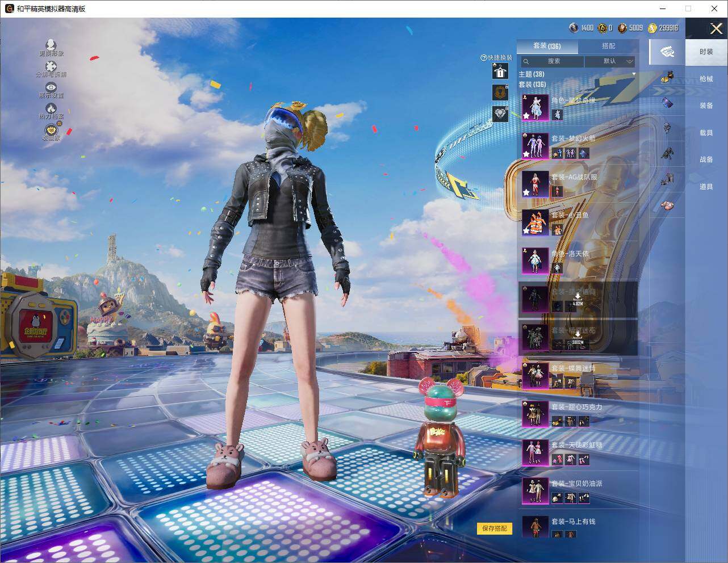This screenshot has width=728, height=563.
Task: Select the 套装-天使彩虹糖 thumbnail
Action: coord(535,452)
